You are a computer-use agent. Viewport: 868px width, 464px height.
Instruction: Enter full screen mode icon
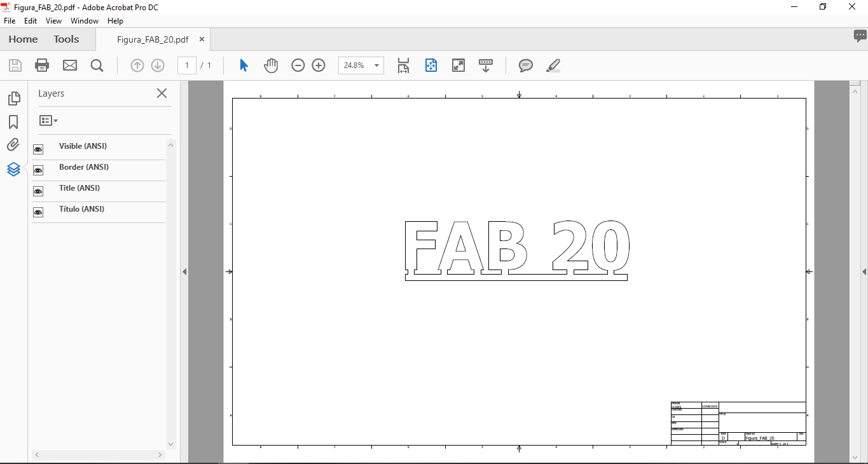pyautogui.click(x=458, y=65)
